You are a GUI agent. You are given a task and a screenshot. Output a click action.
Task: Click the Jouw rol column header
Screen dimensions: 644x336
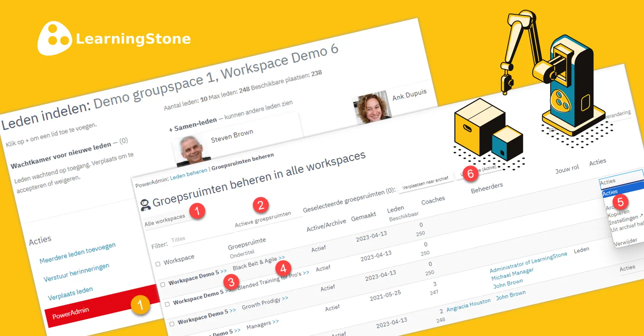[x=567, y=169]
